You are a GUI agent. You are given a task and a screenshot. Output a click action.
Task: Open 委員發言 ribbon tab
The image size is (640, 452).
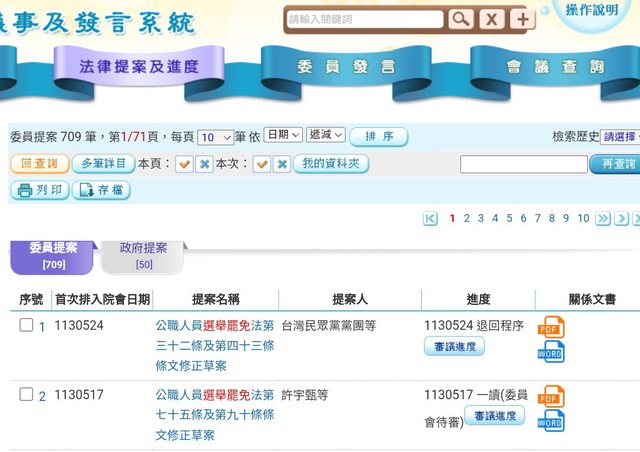346,67
